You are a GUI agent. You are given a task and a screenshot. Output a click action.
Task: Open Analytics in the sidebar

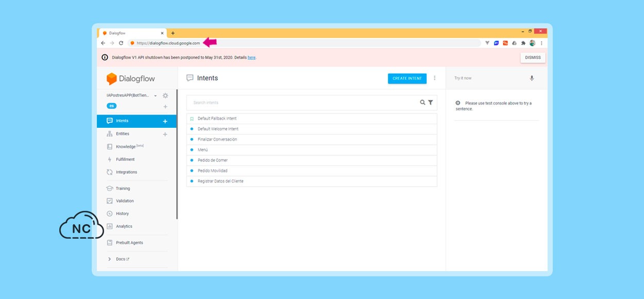point(124,226)
